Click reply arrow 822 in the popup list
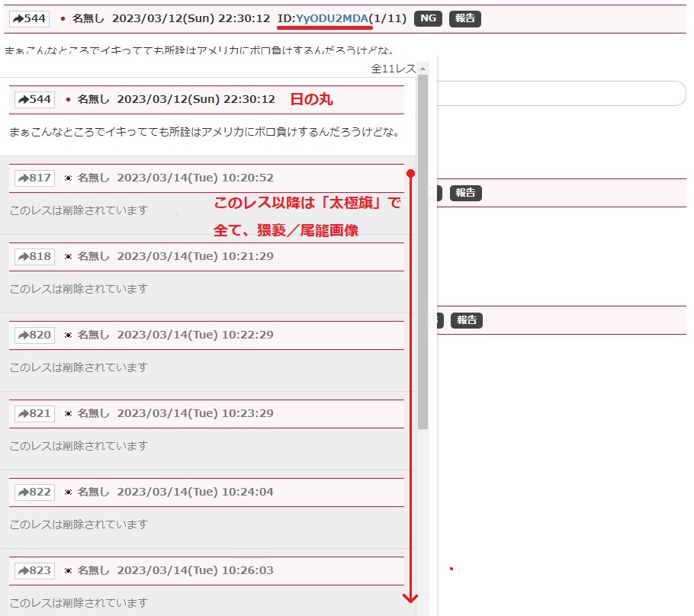Image resolution: width=694 pixels, height=616 pixels. coord(34,492)
